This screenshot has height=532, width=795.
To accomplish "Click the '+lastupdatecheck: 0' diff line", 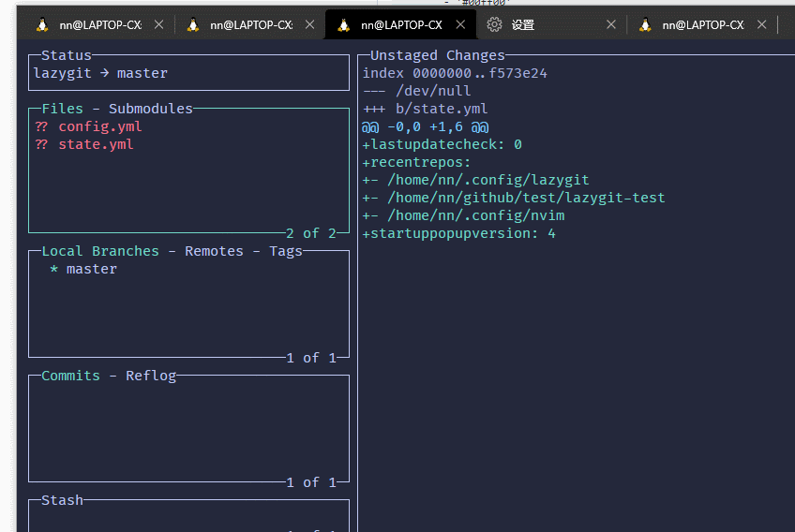I will (442, 144).
